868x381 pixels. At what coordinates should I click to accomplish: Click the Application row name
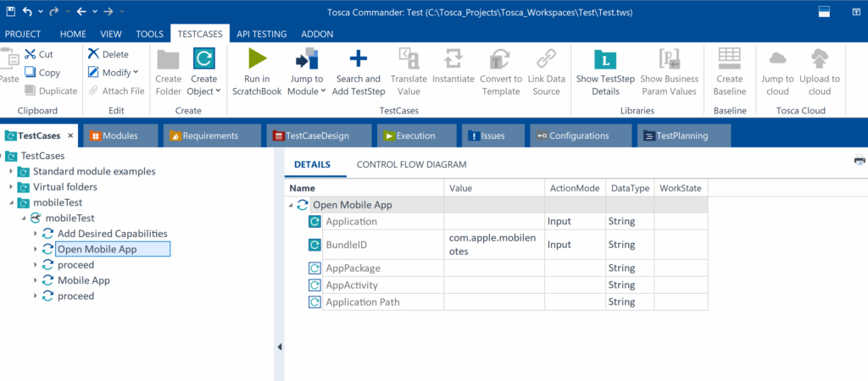pyautogui.click(x=351, y=222)
